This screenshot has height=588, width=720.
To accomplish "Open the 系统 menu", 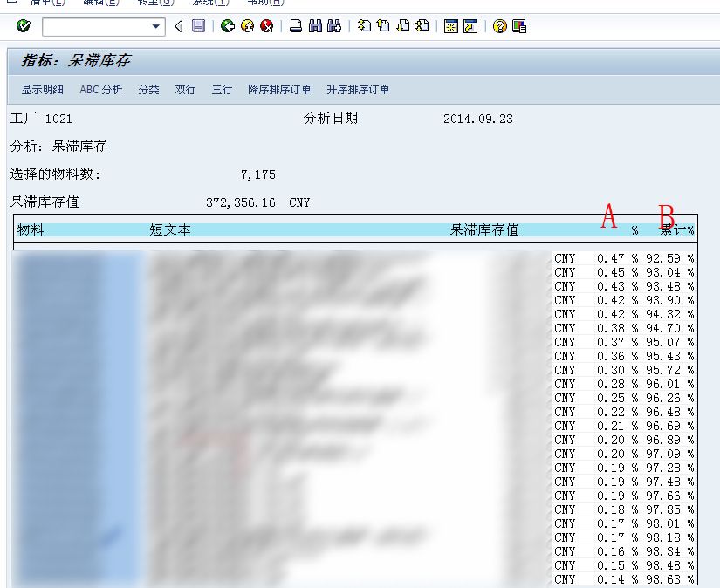I will pyautogui.click(x=209, y=3).
